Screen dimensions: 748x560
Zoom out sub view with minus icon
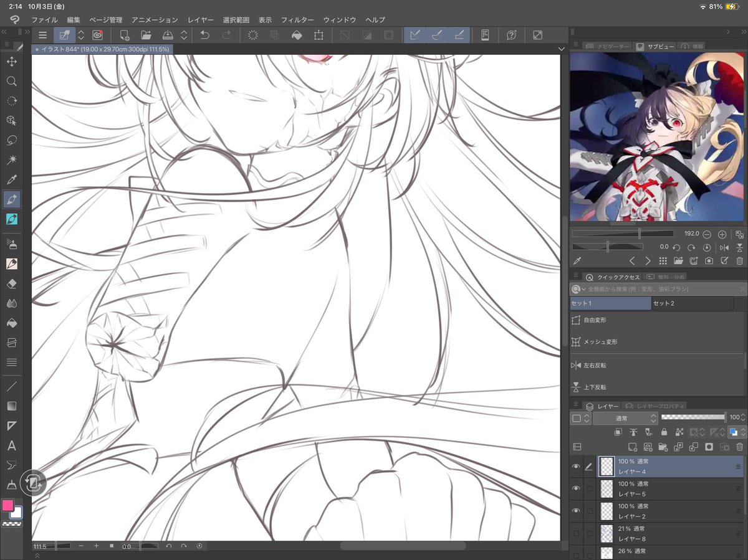tap(707, 234)
